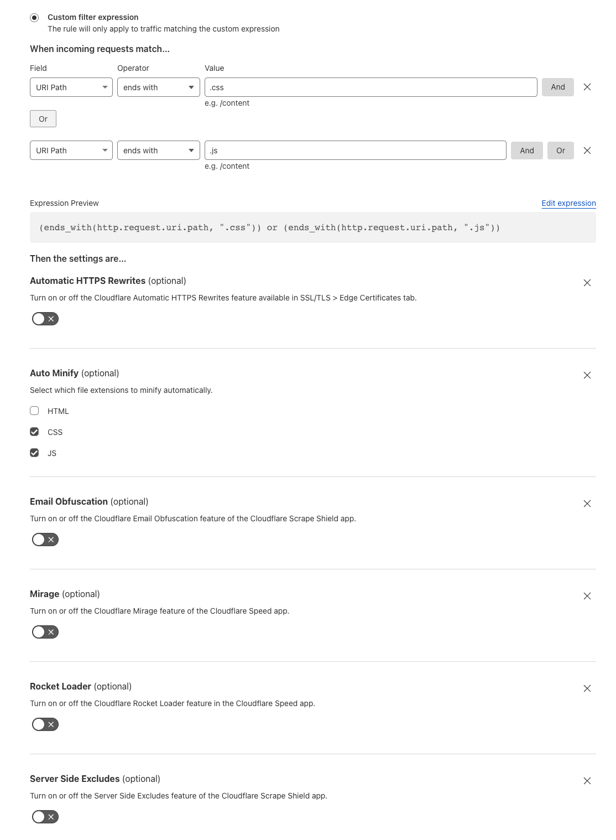616x840 pixels.
Task: Remove the Auto Minify setting
Action: pyautogui.click(x=587, y=375)
